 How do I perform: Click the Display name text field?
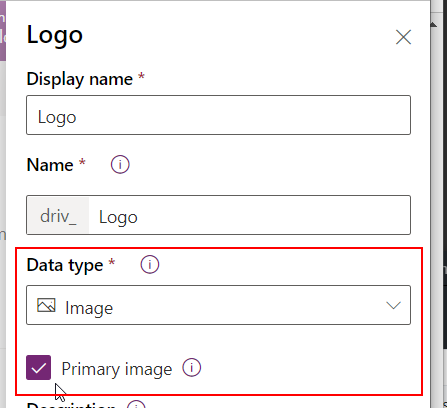218,115
